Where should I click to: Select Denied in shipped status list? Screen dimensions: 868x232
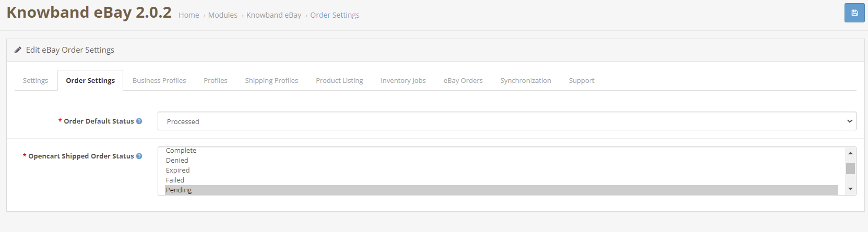coord(502,160)
